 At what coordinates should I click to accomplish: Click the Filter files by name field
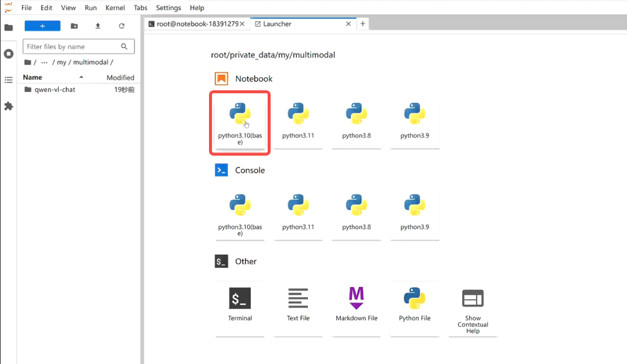(x=72, y=46)
